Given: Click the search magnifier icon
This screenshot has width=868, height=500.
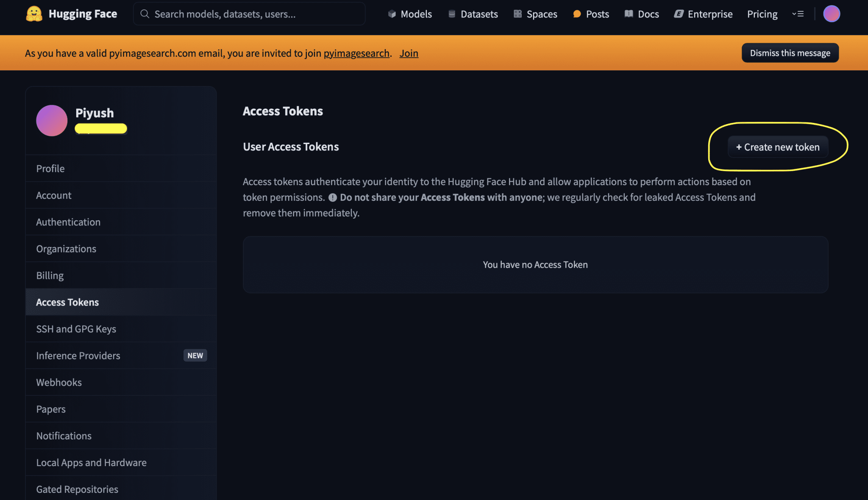Looking at the screenshot, I should [x=145, y=14].
